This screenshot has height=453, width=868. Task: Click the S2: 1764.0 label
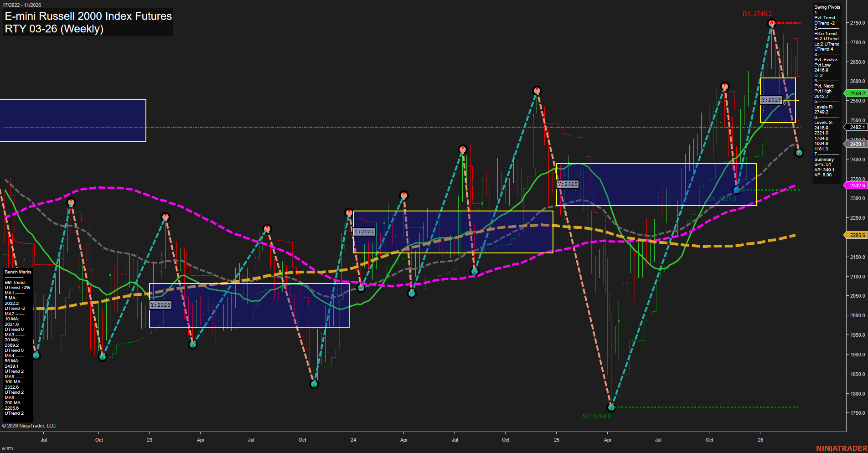click(597, 416)
